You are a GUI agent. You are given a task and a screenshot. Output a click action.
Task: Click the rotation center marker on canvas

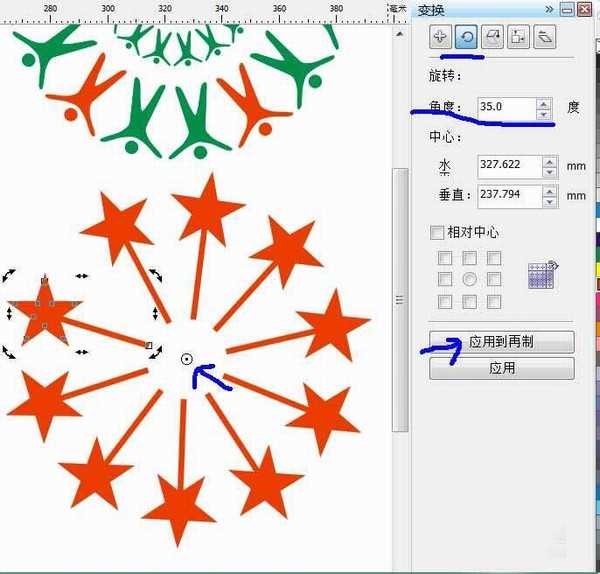tap(187, 358)
